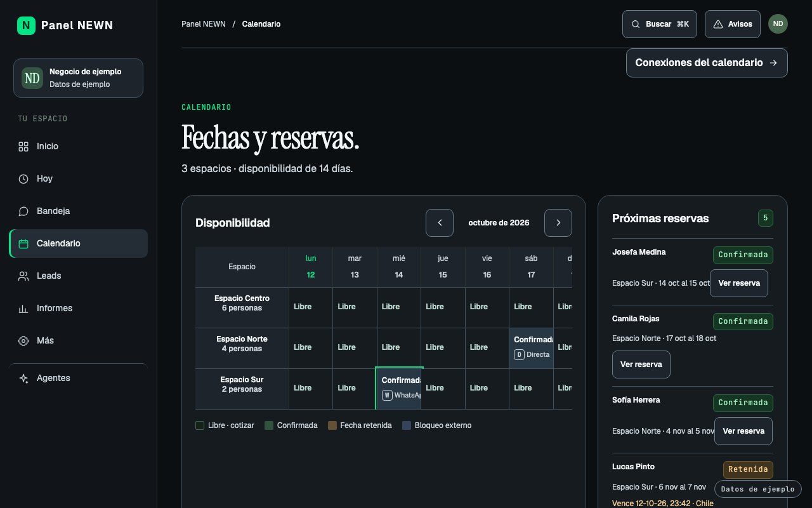Screen dimensions: 812x508
Task: Click the octubre de 2026 month label
Action: (x=499, y=223)
